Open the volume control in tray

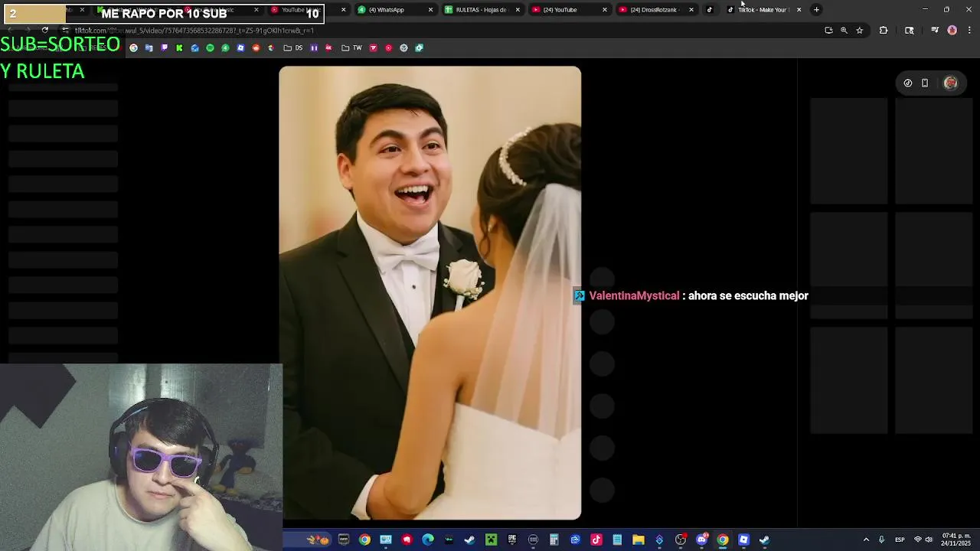929,540
